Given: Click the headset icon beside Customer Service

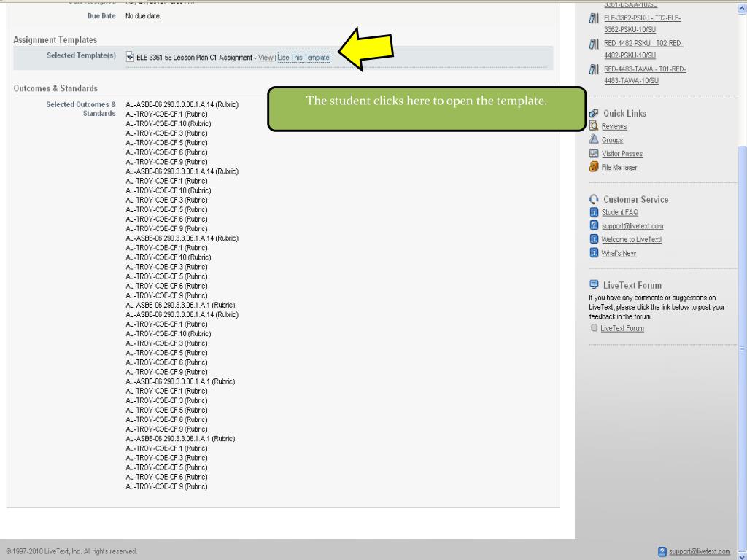Looking at the screenshot, I should click(x=594, y=199).
